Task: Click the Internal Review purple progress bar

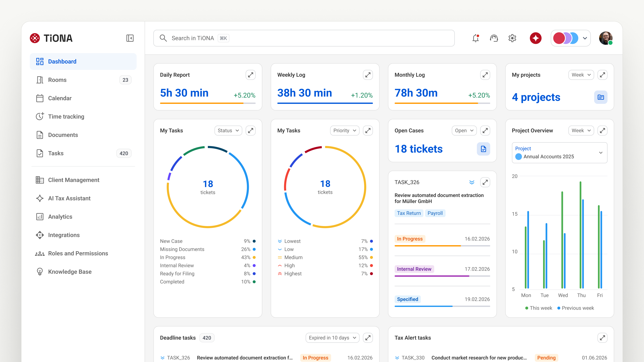Action: tap(442, 276)
